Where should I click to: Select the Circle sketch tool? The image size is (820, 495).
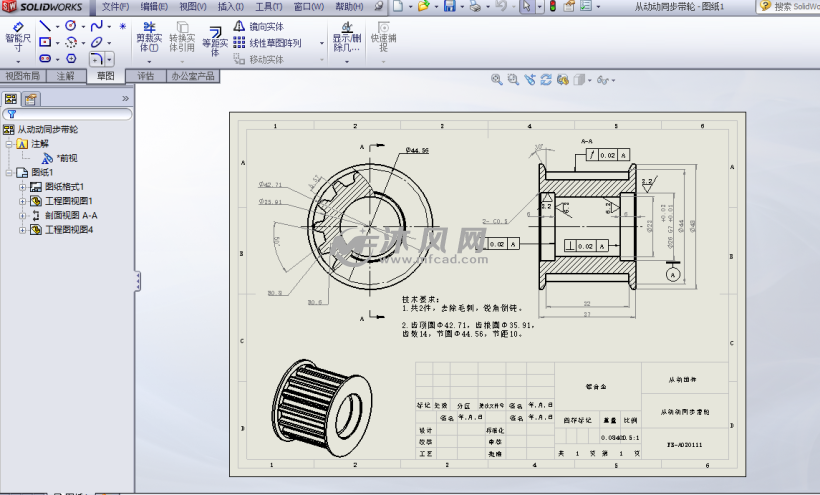(x=71, y=26)
